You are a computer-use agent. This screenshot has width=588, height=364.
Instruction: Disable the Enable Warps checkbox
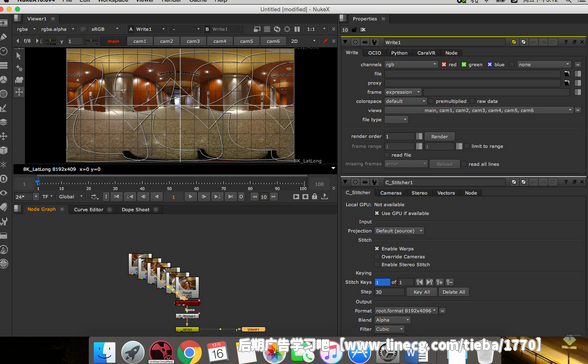377,249
